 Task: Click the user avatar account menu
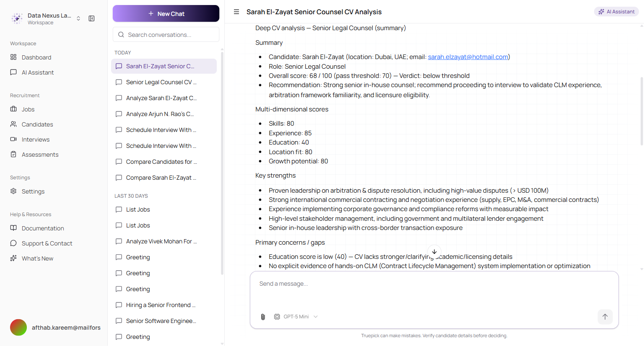coord(18,328)
